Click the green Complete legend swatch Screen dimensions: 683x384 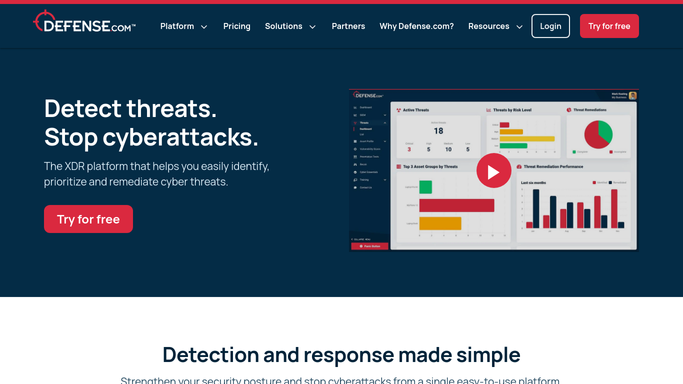coord(574,152)
